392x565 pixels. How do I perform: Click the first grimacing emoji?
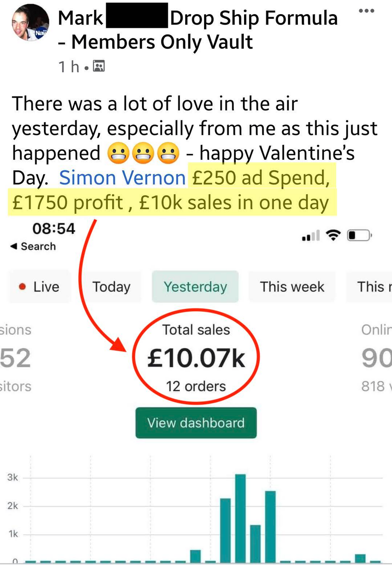point(118,153)
